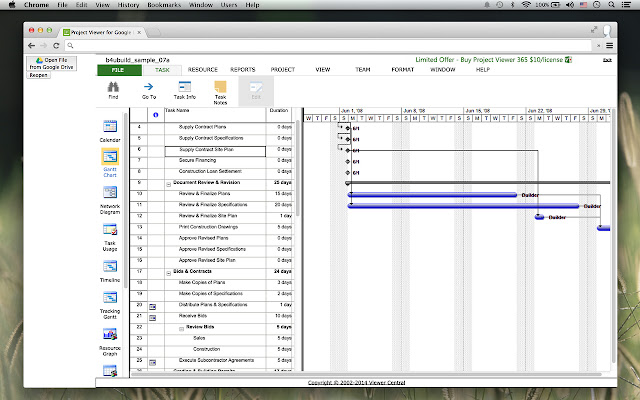640x400 pixels.
Task: Click the Wi-Fi status icon
Action: (526, 5)
